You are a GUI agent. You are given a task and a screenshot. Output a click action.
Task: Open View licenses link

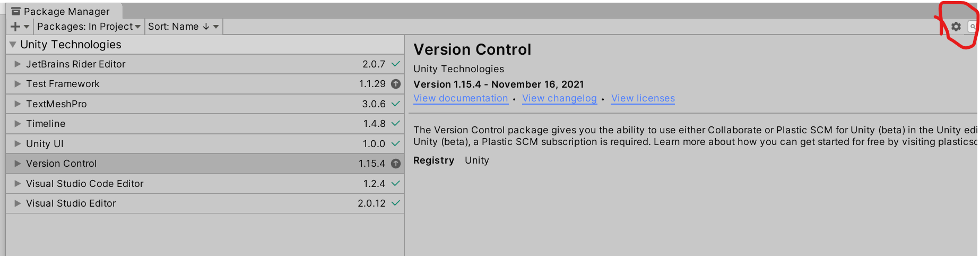click(x=643, y=98)
